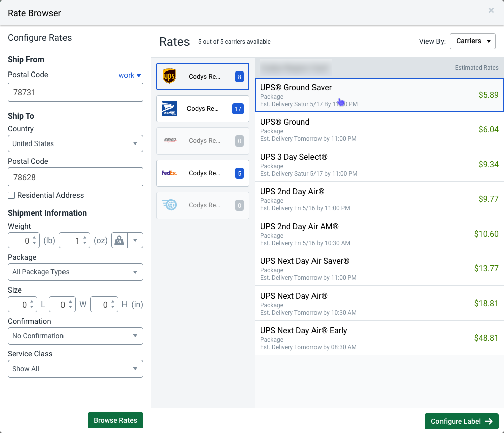
Task: Open the Confirmation dropdown
Action: tap(75, 336)
